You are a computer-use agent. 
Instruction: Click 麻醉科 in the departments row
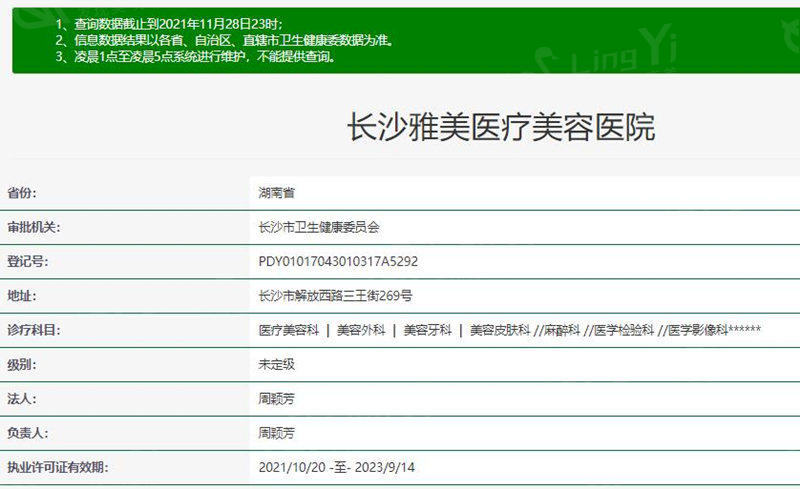pos(562,330)
